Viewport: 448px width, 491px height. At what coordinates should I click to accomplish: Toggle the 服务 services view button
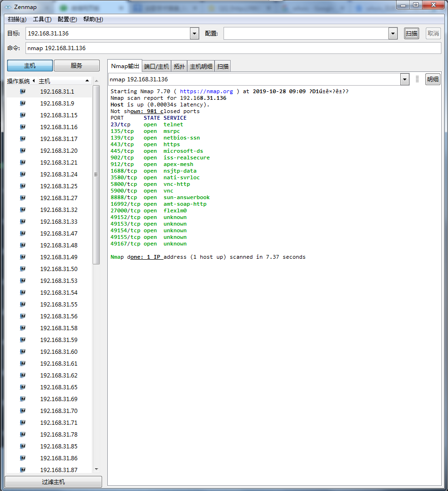(x=77, y=66)
